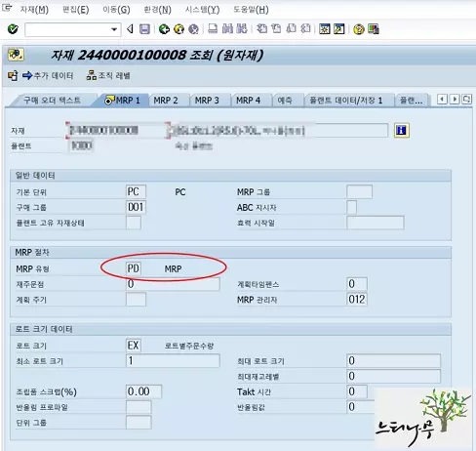This screenshot has width=476, height=451.
Task: Click the Next Page icon
Action: (291, 29)
